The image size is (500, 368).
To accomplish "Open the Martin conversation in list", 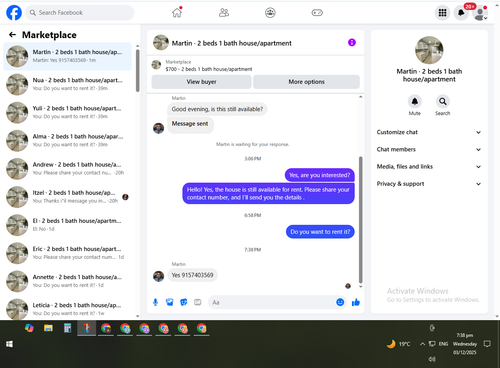I will [67, 56].
